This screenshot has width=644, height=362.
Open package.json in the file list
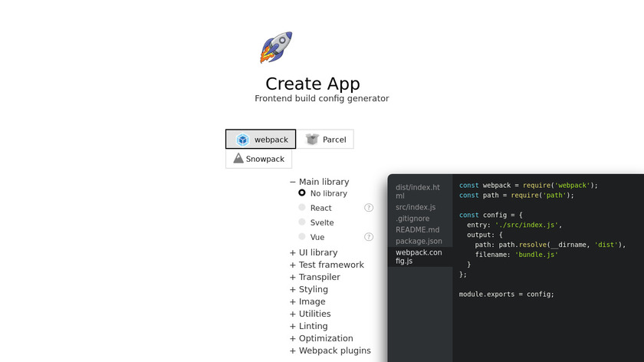pyautogui.click(x=420, y=241)
